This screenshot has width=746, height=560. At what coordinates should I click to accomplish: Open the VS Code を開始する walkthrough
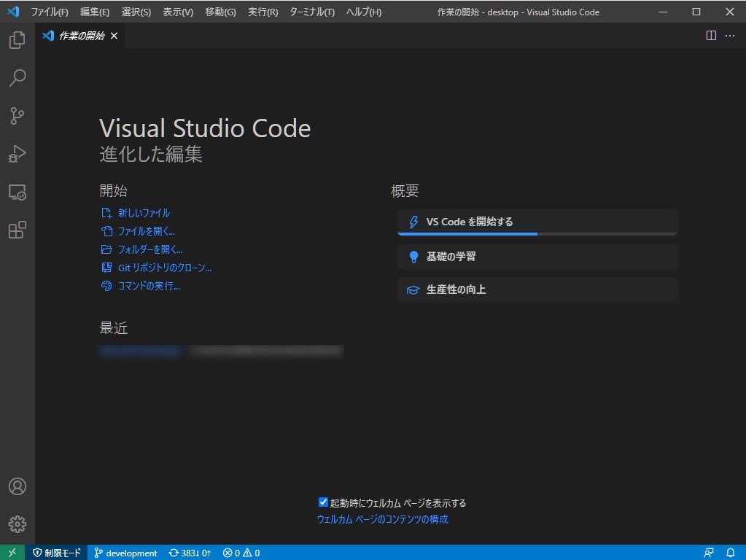click(537, 222)
